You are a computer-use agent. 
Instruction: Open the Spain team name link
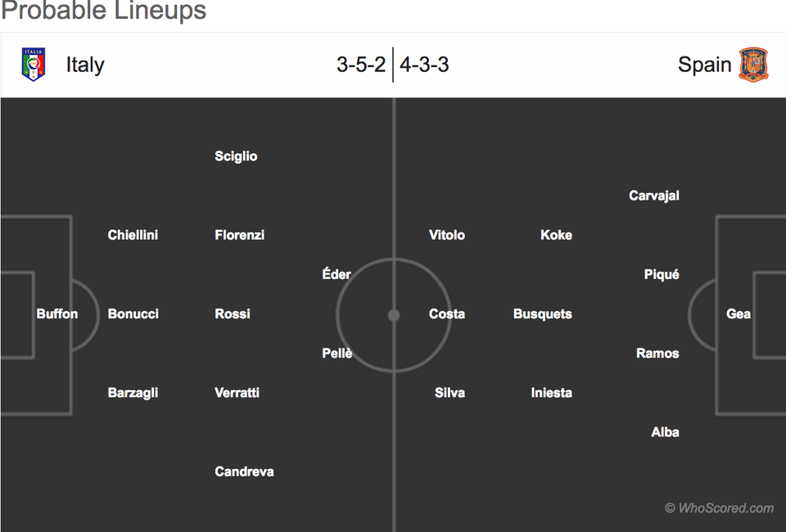click(x=704, y=65)
